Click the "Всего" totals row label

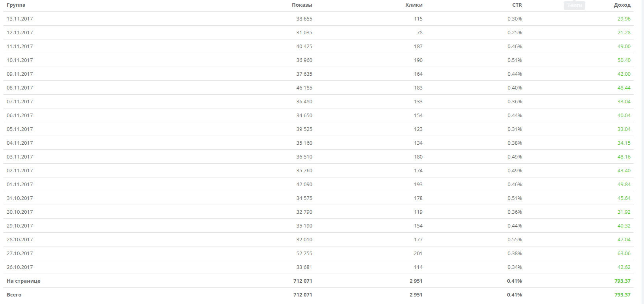[x=14, y=295]
